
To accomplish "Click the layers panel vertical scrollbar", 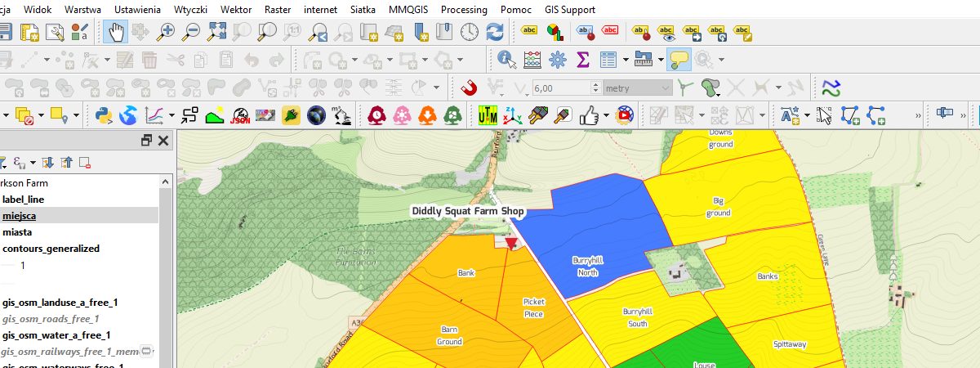I will pyautogui.click(x=167, y=262).
